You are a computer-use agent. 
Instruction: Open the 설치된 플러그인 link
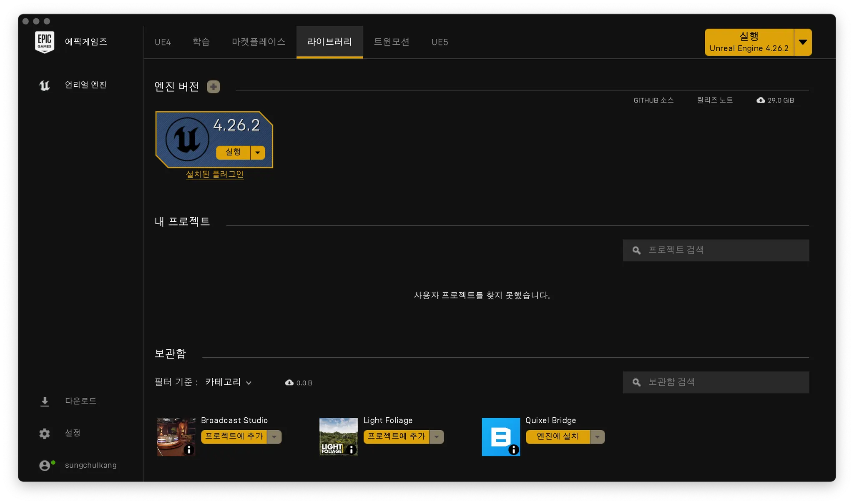click(x=214, y=174)
